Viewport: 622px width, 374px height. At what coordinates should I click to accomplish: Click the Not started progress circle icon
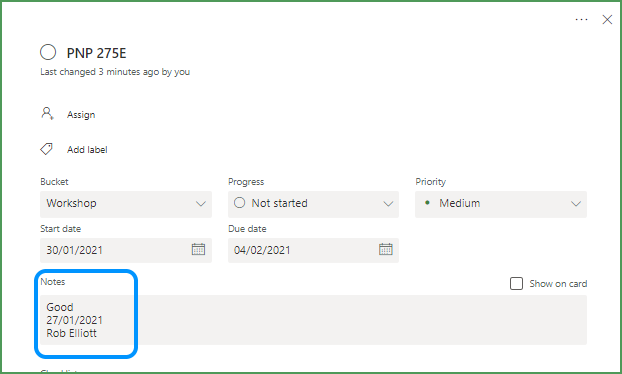click(239, 203)
